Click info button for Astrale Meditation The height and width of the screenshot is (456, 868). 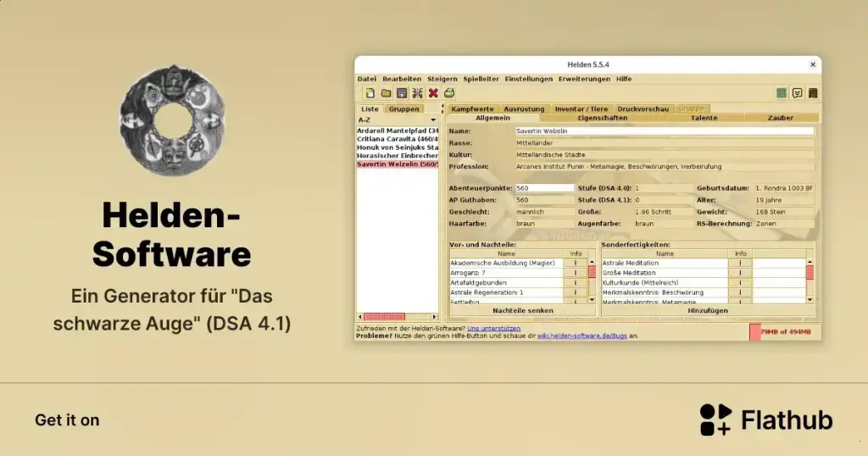740,263
